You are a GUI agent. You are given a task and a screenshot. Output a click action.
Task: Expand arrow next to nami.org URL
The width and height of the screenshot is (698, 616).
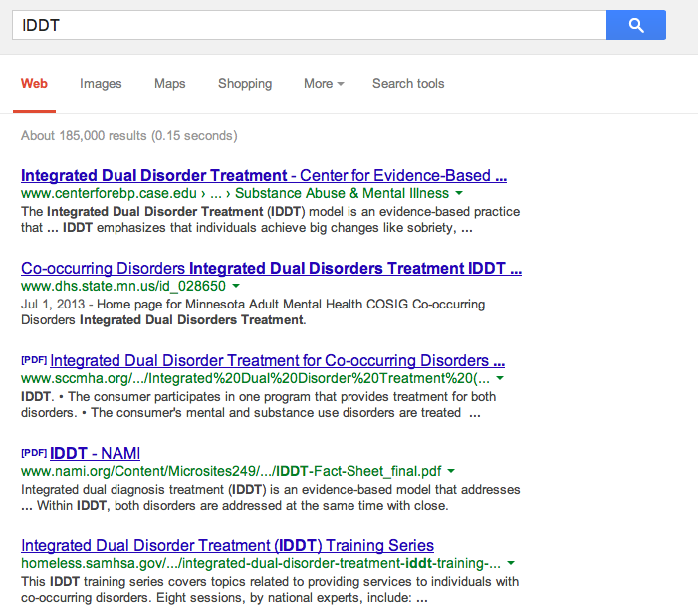(451, 471)
